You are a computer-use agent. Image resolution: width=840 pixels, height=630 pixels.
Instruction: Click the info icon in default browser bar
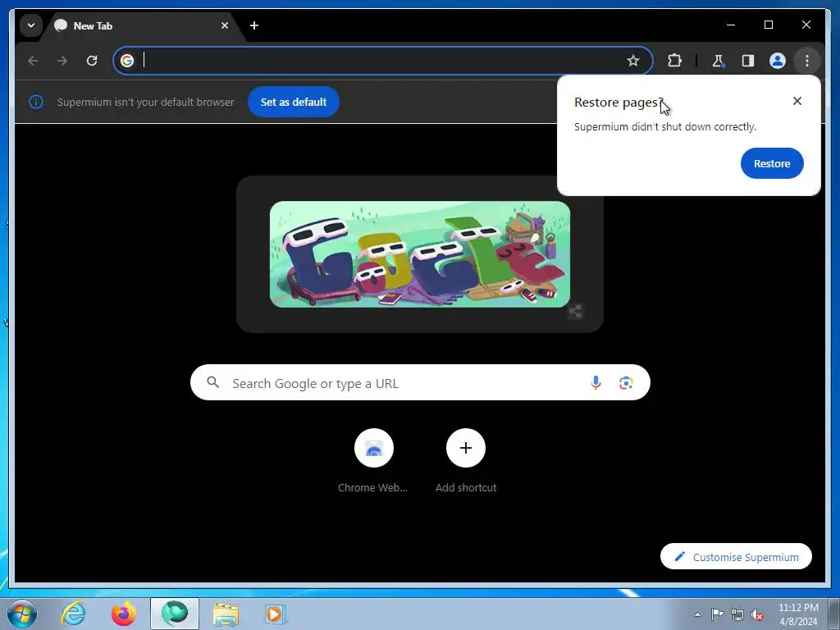tap(36, 102)
